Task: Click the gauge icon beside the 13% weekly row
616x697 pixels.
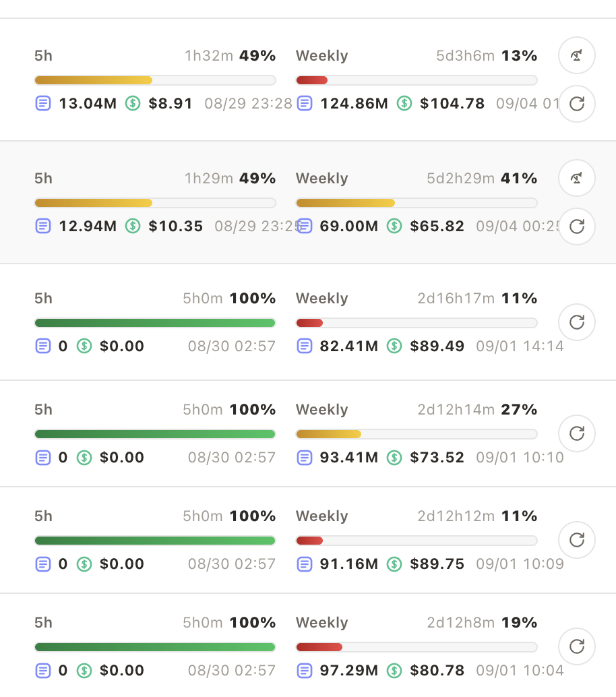Action: (x=576, y=55)
